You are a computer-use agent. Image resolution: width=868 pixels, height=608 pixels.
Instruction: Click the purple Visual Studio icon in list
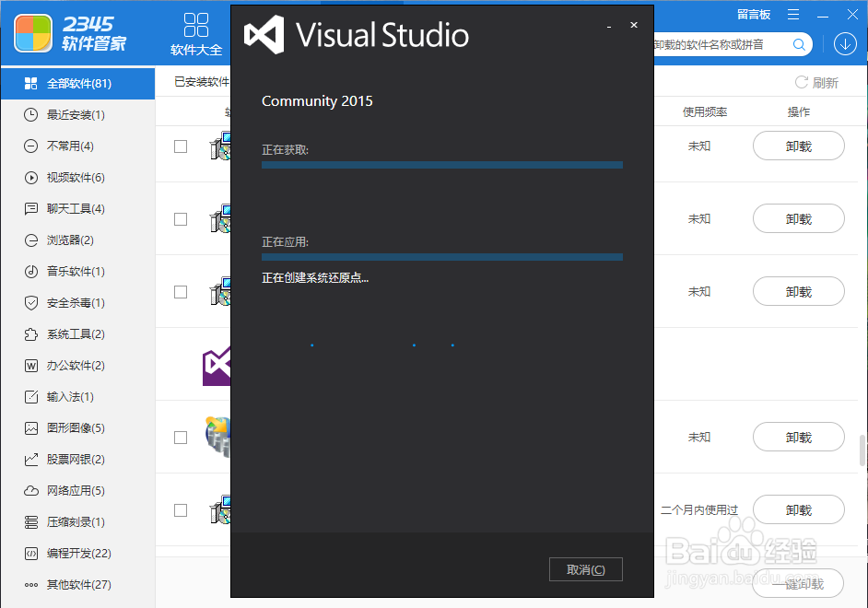coord(217,365)
